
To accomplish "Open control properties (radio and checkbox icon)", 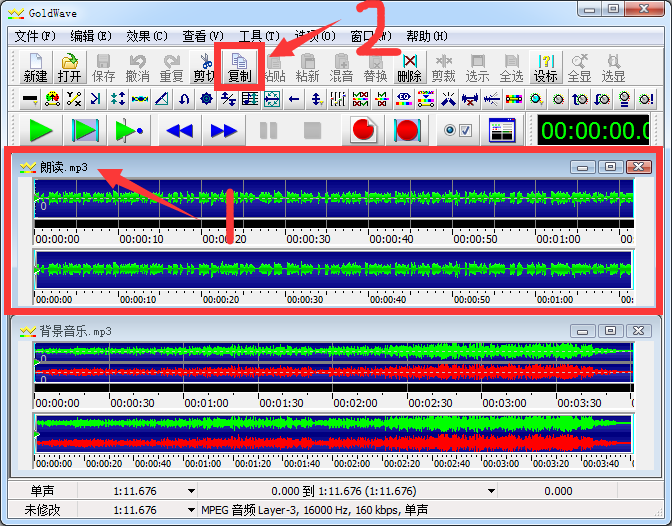I will (x=458, y=130).
